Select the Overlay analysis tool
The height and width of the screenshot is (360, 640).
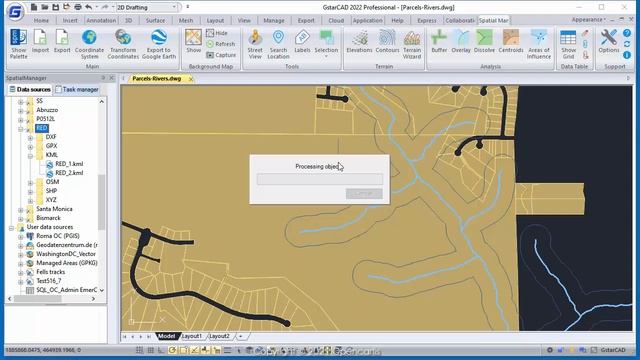click(461, 41)
